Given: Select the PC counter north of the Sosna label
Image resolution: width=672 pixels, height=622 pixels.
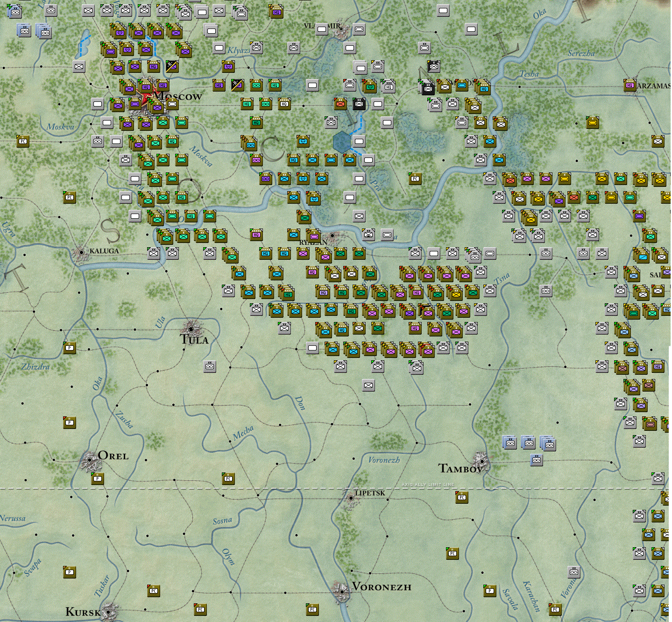Looking at the screenshot, I should pyautogui.click(x=228, y=479).
